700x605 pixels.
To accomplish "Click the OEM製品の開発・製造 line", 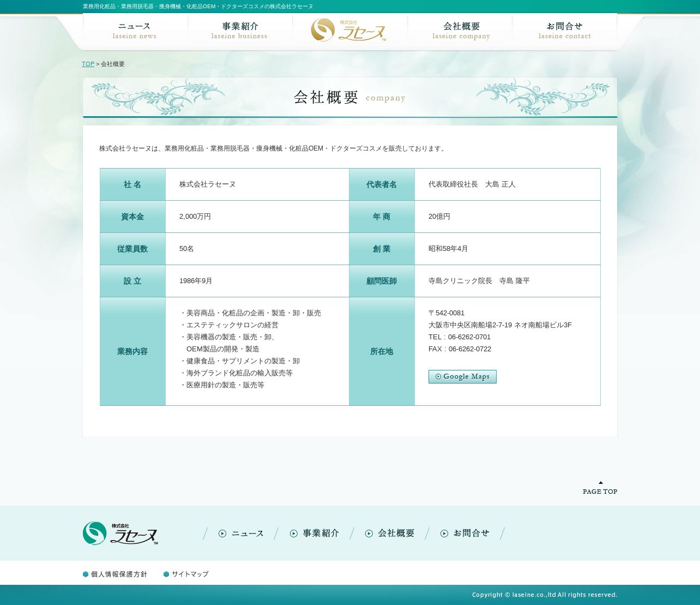I will (223, 349).
